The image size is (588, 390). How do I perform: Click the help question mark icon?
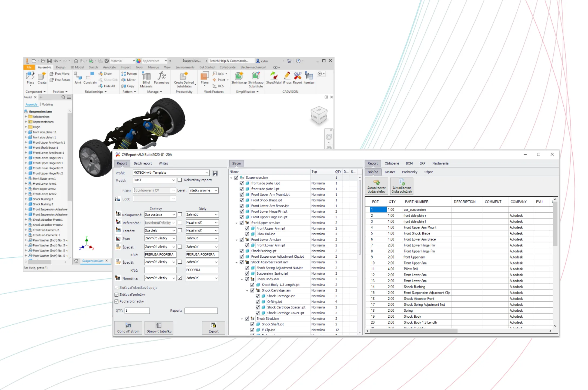(x=298, y=61)
